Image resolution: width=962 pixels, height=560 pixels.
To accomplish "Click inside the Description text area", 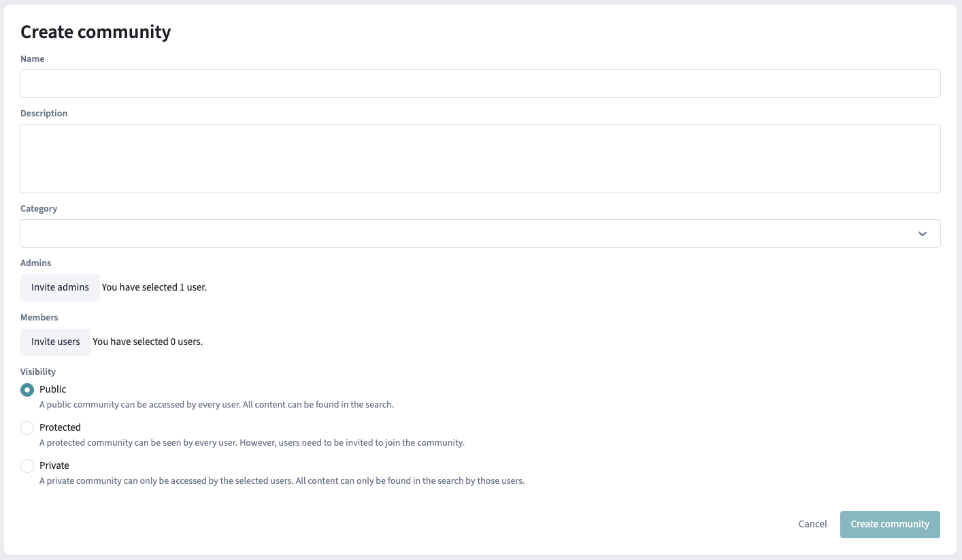I will pyautogui.click(x=480, y=159).
